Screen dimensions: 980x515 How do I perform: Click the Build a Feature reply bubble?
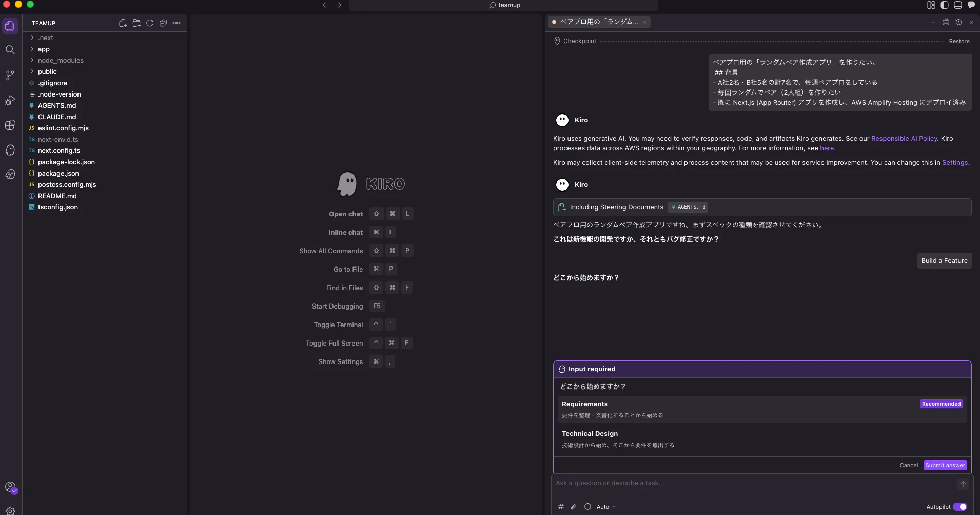click(944, 261)
